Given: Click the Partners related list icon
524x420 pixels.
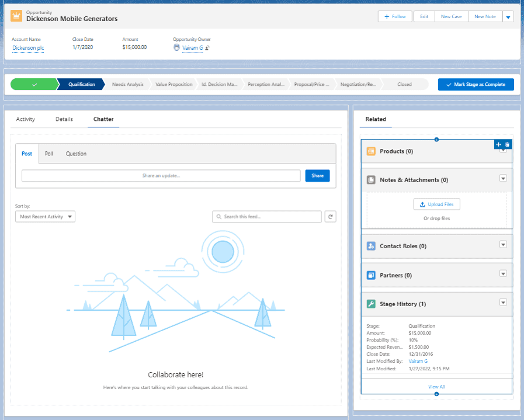Looking at the screenshot, I should pos(371,275).
